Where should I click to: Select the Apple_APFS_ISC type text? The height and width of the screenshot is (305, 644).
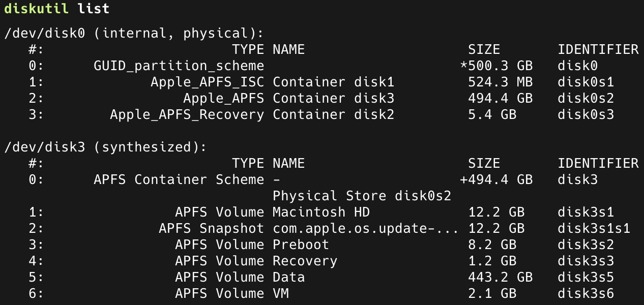coord(207,82)
